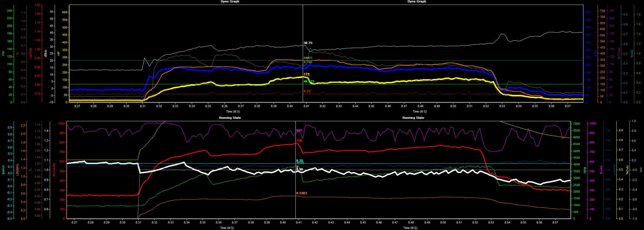
Task: Click the magenta Mvolts axis label
Action: pyautogui.click(x=601, y=170)
